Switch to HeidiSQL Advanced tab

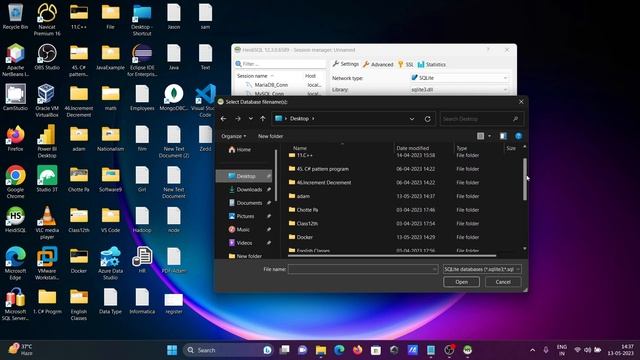(x=378, y=64)
